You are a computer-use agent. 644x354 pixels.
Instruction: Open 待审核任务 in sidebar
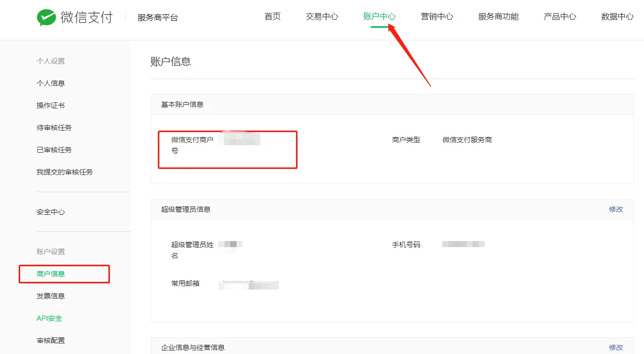tap(54, 128)
